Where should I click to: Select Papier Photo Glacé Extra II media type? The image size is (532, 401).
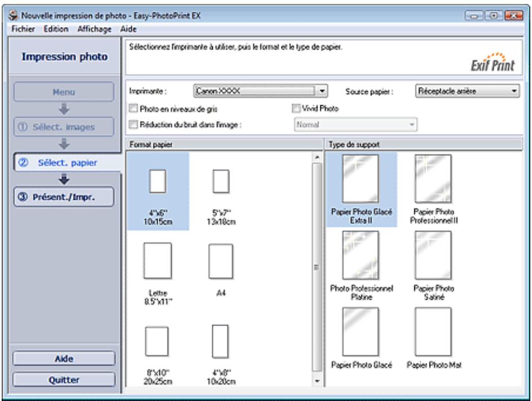[x=361, y=189]
